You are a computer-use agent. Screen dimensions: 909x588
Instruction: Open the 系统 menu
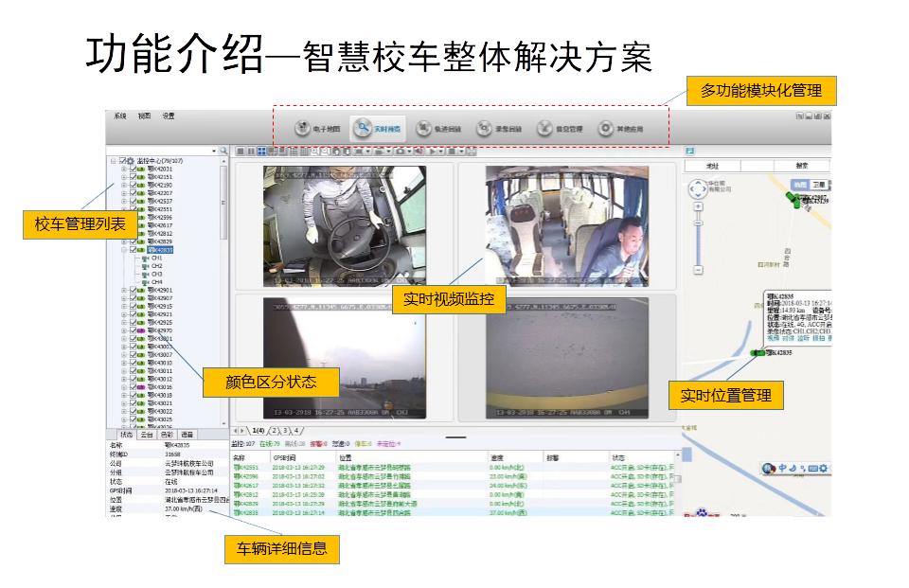120,116
